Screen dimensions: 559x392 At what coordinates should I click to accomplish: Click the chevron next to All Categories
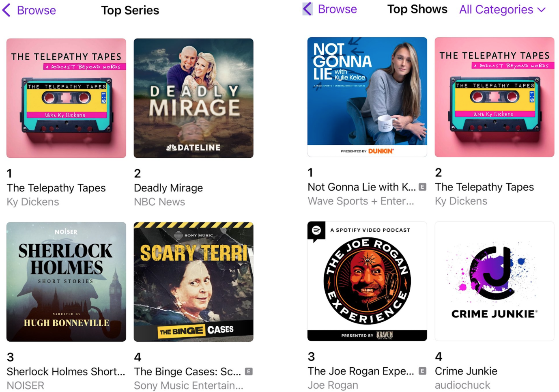coord(542,10)
